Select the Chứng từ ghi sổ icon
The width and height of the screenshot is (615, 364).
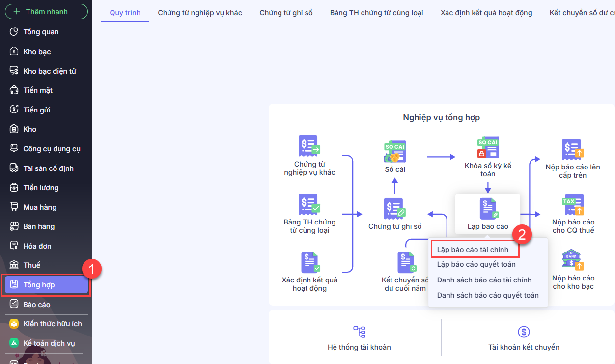coord(395,209)
